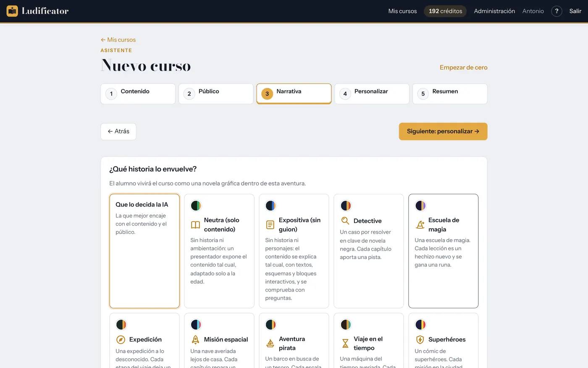Open Administración in the top navigation

click(494, 11)
